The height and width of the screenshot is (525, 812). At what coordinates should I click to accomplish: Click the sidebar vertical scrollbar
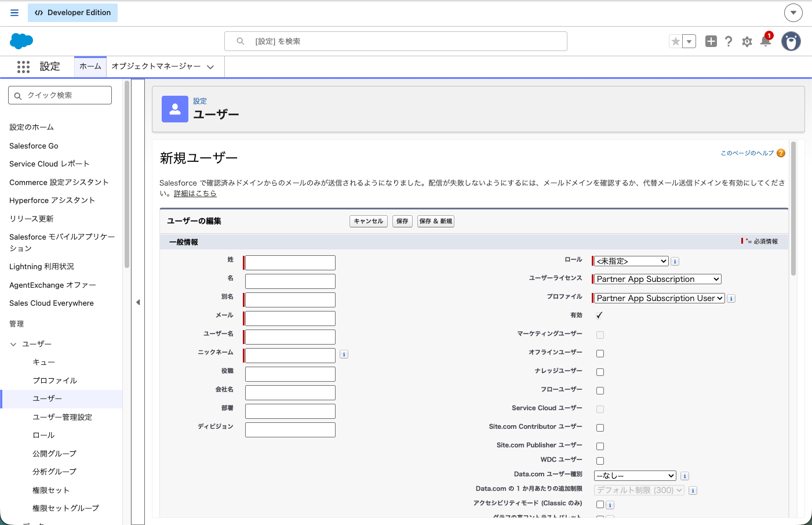point(126,174)
